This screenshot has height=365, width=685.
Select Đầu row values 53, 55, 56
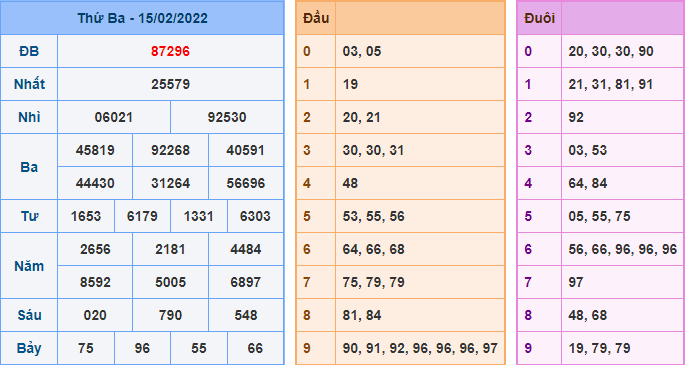(374, 217)
